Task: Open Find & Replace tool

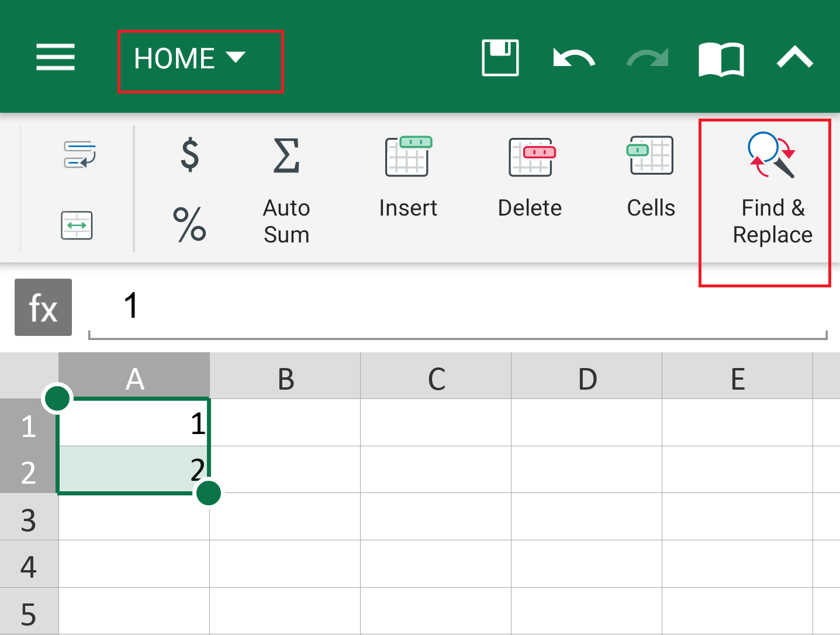Action: [772, 190]
